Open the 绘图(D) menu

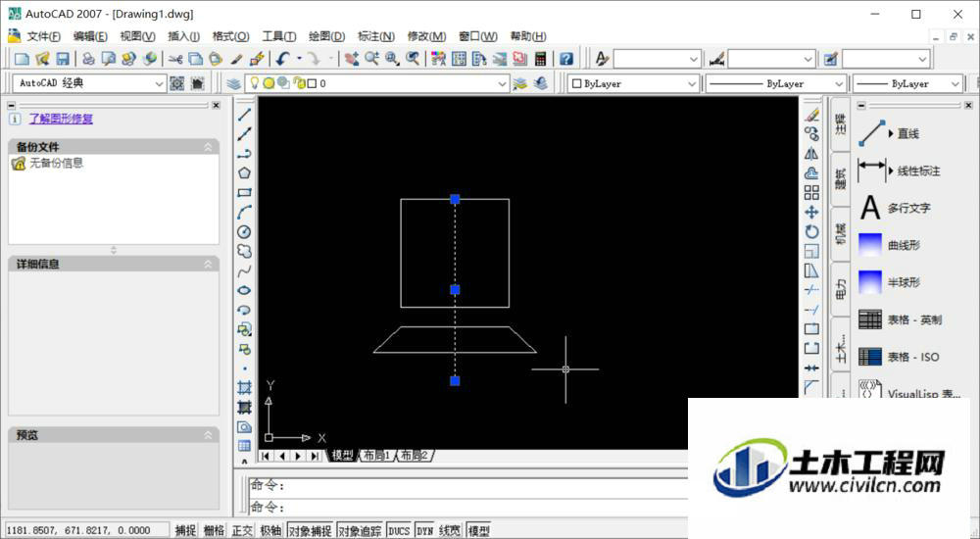(x=327, y=36)
